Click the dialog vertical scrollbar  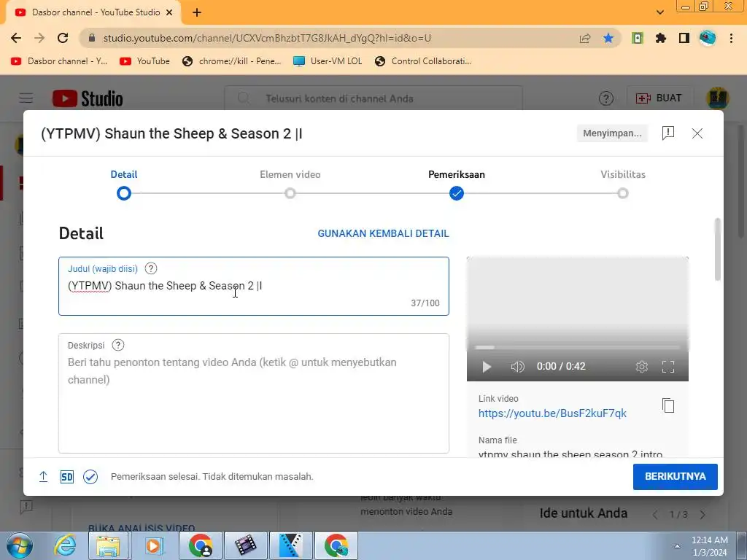coord(718,249)
